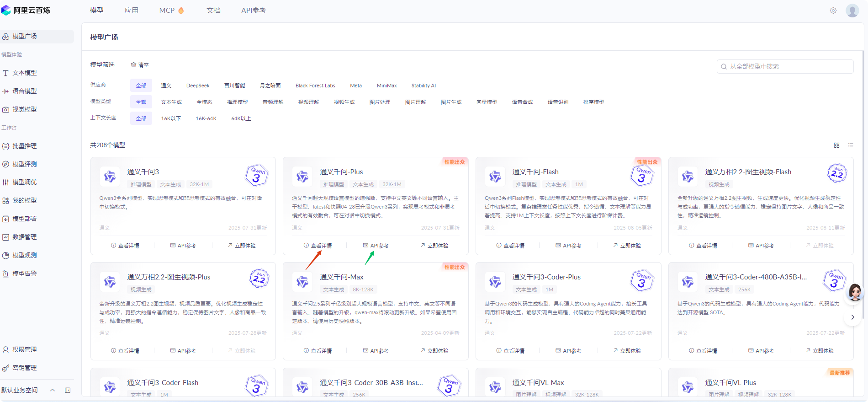The width and height of the screenshot is (868, 402).
Task: Filter model type by 推理模型
Action: (238, 102)
